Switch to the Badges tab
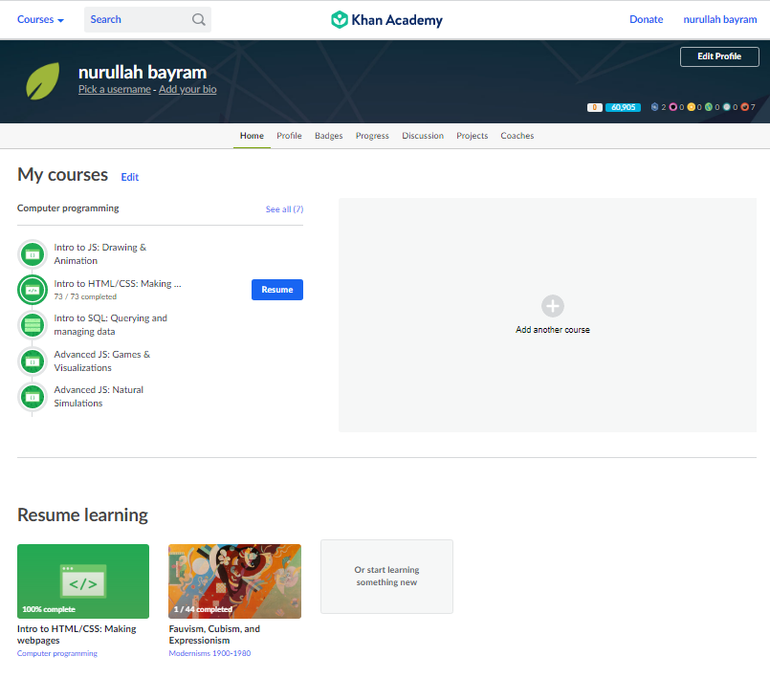This screenshot has width=770, height=700. click(x=328, y=136)
